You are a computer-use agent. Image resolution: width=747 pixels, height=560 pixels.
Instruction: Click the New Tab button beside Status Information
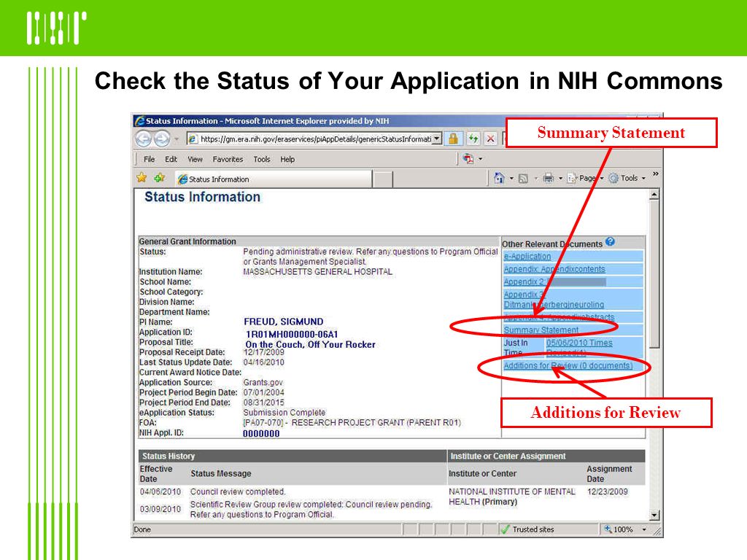383,179
